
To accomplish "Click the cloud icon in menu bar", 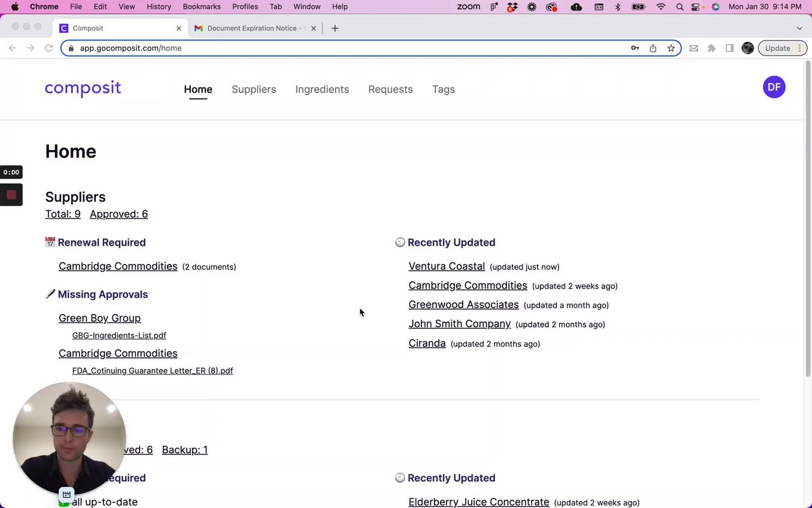I will coord(576,6).
